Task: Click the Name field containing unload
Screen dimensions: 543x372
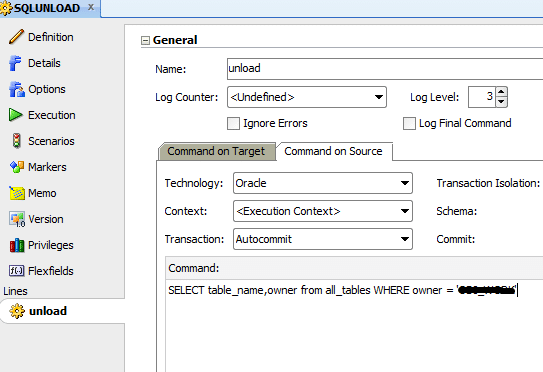Action: [385, 69]
